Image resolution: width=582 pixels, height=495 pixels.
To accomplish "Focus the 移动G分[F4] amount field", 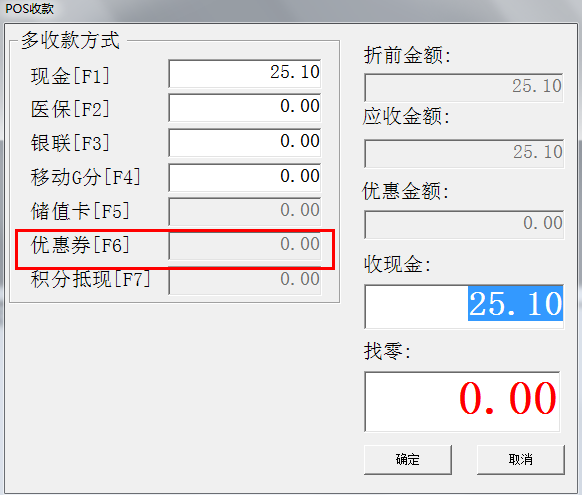I will 245,177.
